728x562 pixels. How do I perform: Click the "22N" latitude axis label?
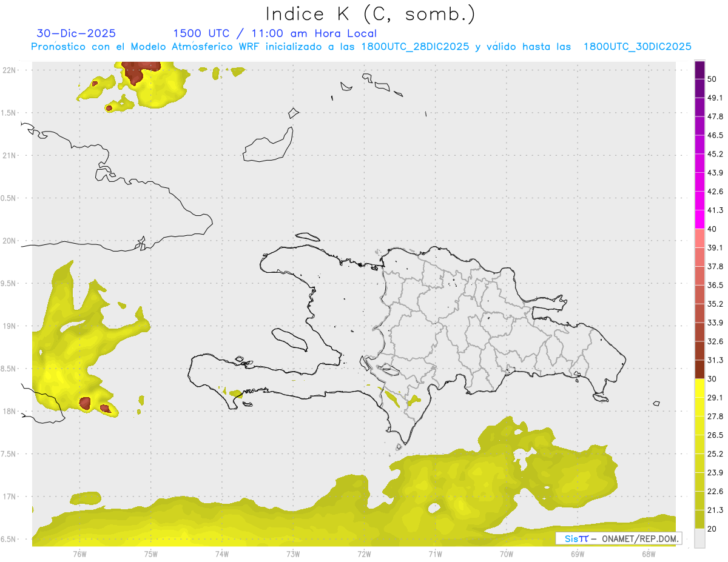(x=10, y=70)
